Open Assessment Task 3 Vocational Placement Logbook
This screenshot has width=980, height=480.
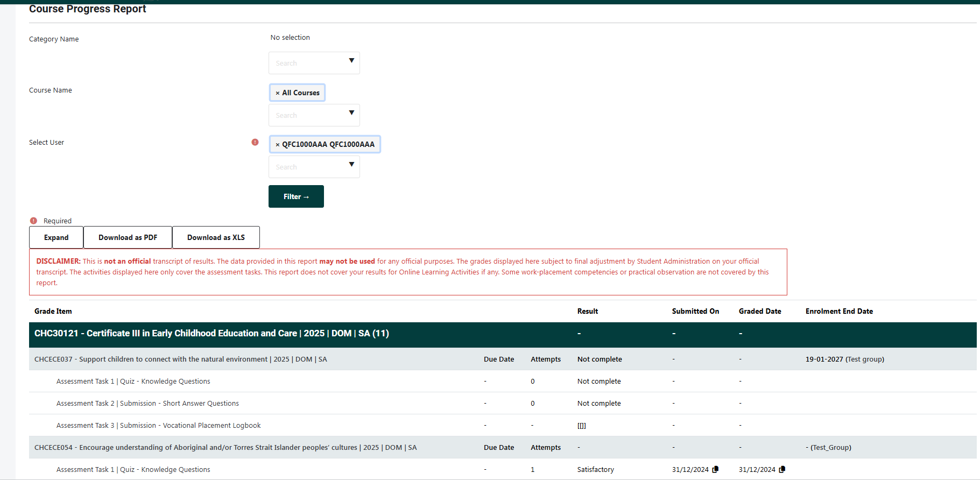158,426
